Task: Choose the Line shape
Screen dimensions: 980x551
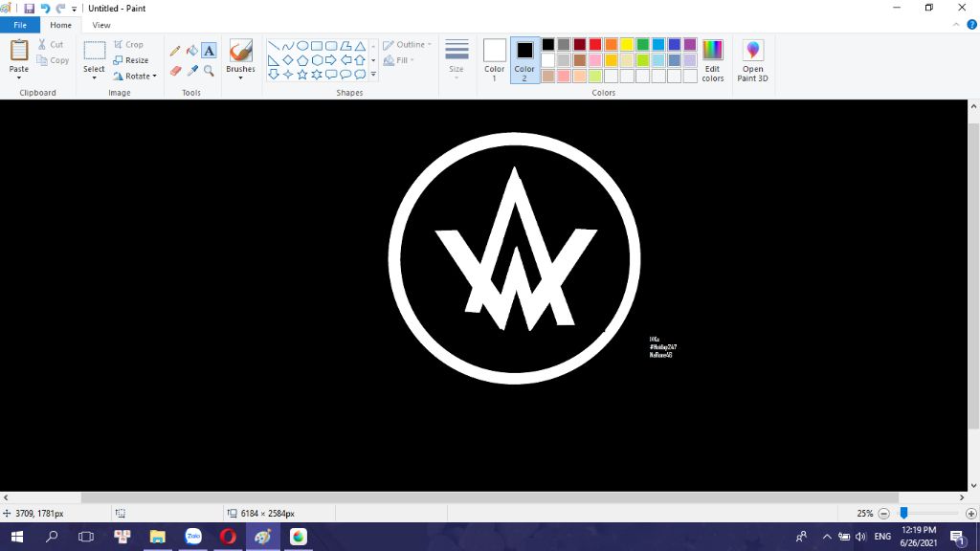Action: (x=274, y=46)
